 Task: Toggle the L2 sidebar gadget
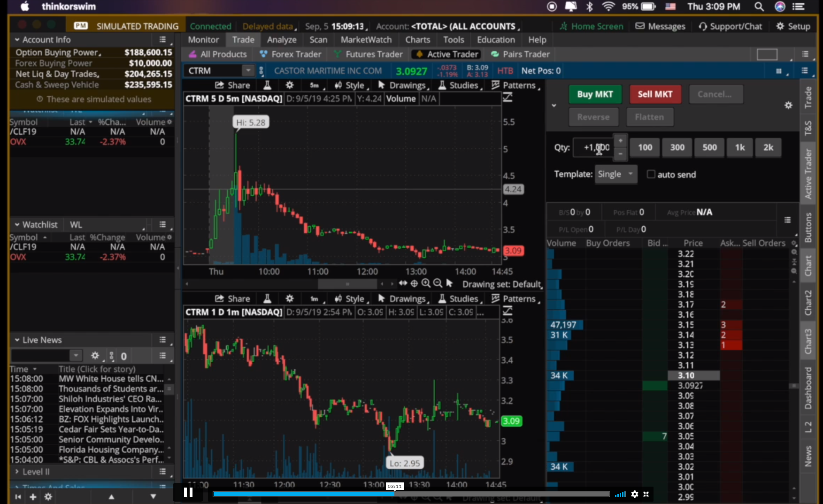pyautogui.click(x=808, y=427)
